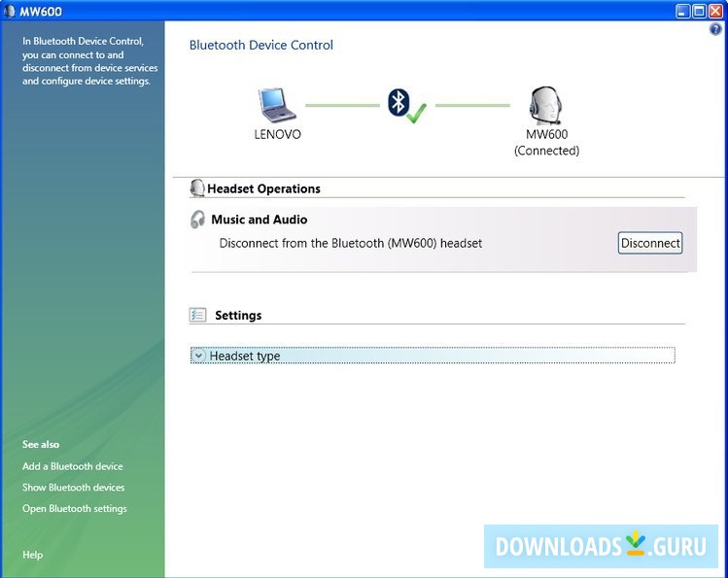Click the Disconnect from the Bluetooth headset text

point(351,243)
